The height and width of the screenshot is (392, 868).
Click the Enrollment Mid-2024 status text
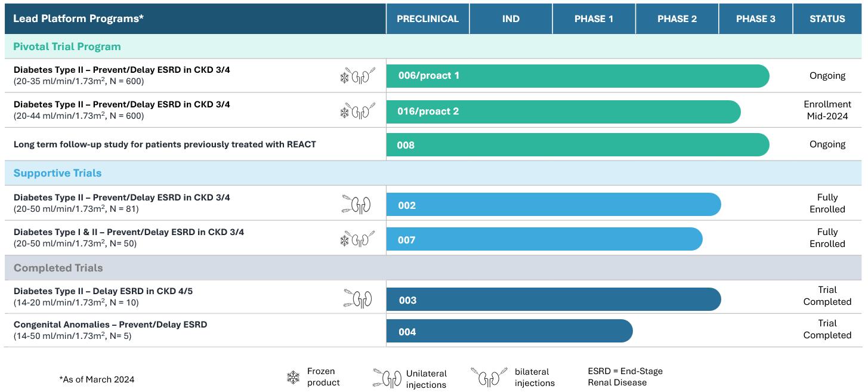coord(827,110)
